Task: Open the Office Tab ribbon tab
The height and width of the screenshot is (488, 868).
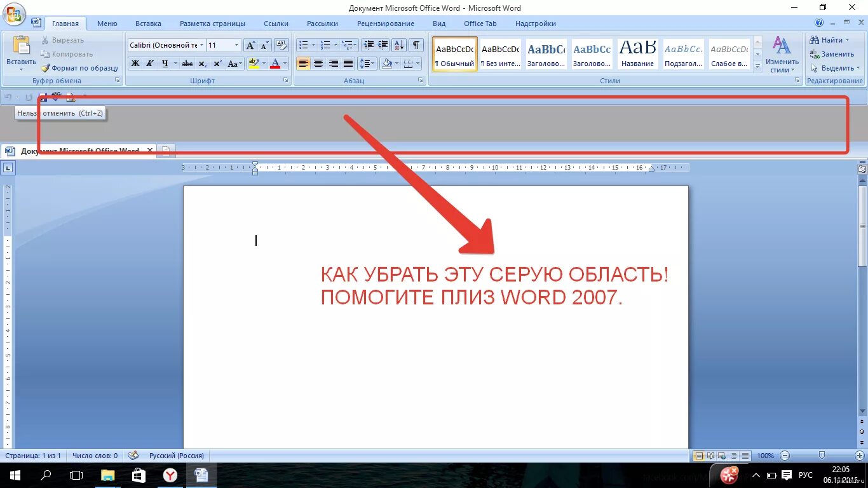Action: [x=480, y=24]
